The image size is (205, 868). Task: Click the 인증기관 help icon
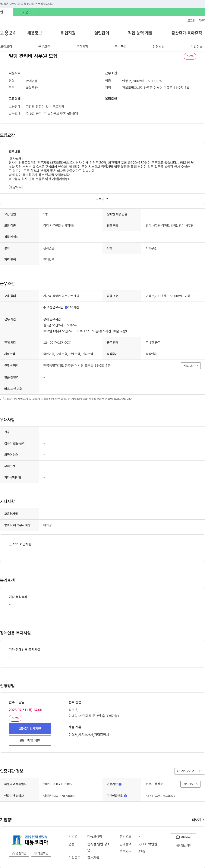click(120, 784)
